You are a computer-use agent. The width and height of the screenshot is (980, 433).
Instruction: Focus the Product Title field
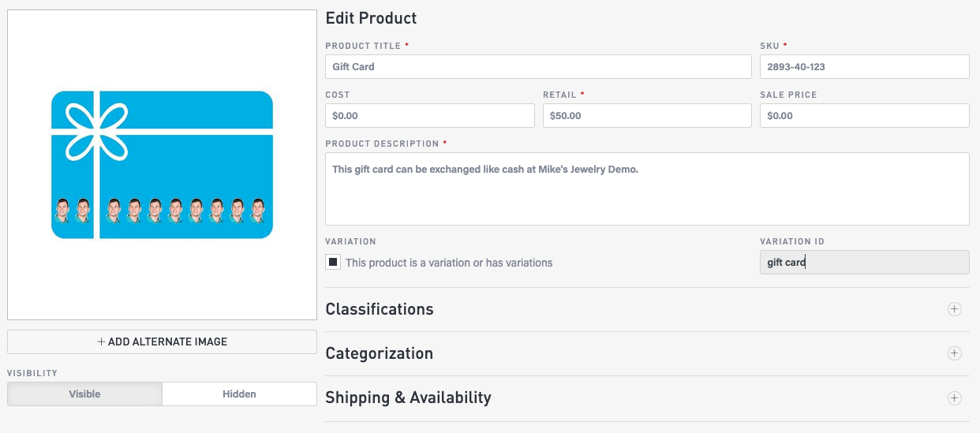[537, 67]
